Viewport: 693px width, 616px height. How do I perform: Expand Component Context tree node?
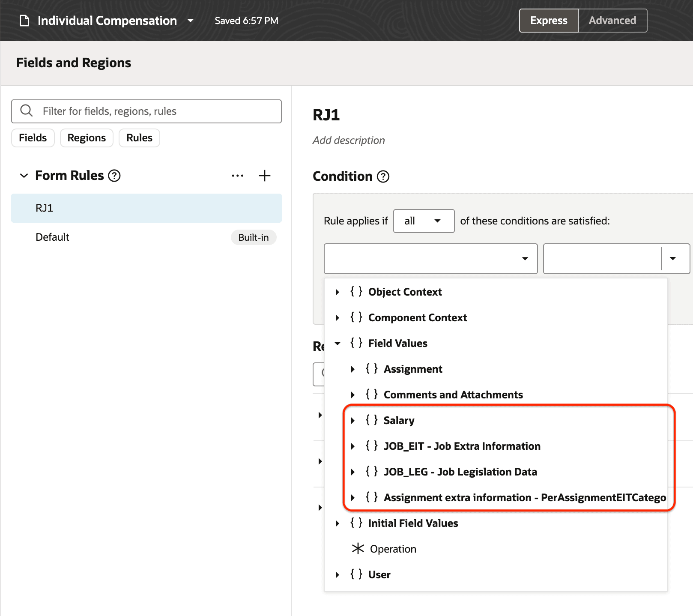(338, 318)
